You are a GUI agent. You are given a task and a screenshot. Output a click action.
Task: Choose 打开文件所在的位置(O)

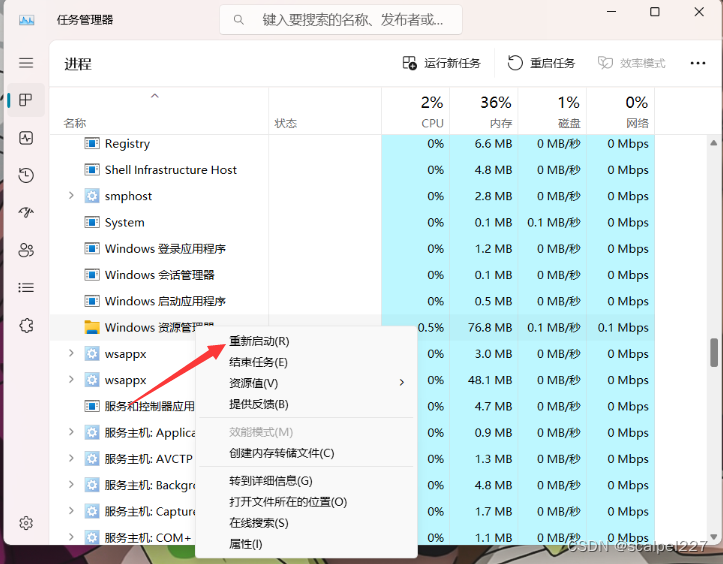pos(288,502)
